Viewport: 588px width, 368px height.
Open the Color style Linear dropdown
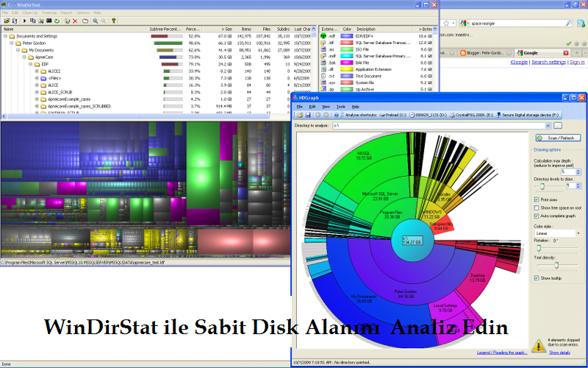point(558,233)
